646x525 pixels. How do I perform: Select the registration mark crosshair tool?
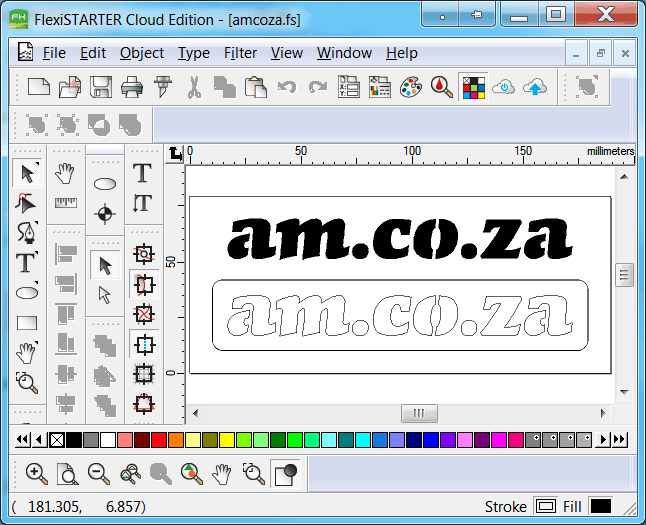click(x=105, y=214)
